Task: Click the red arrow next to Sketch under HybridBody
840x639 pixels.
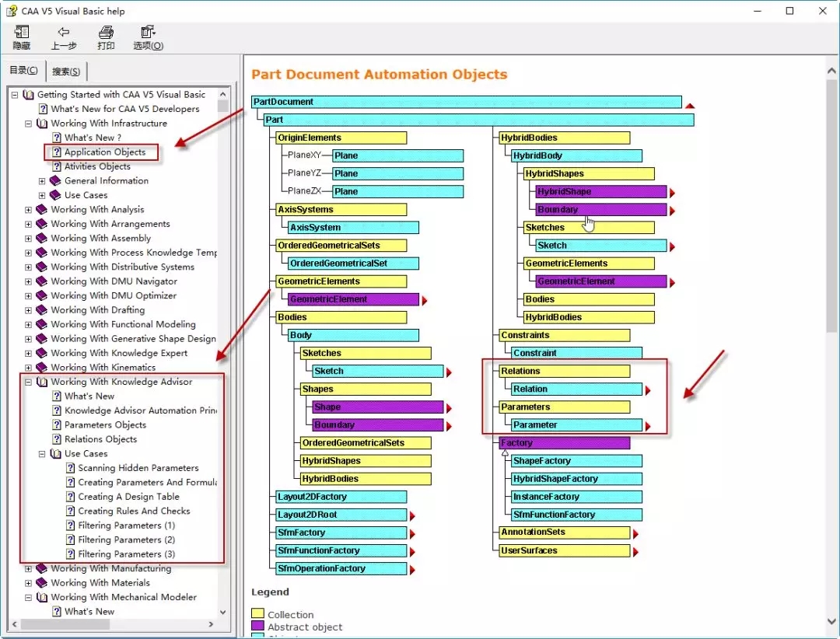Action: 672,247
